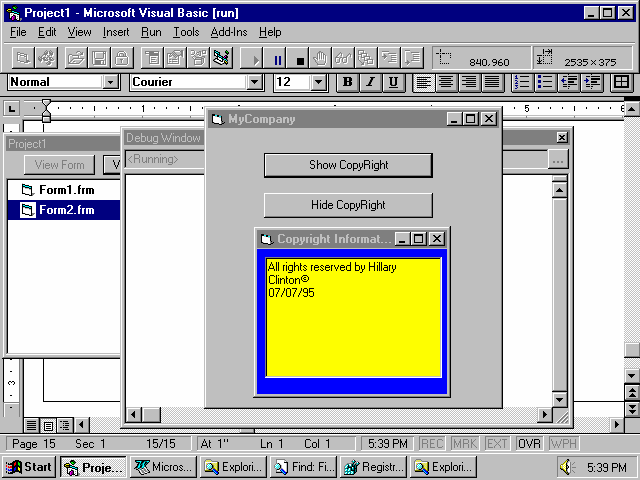
Task: Toggle Underline formatting button
Action: point(393,82)
